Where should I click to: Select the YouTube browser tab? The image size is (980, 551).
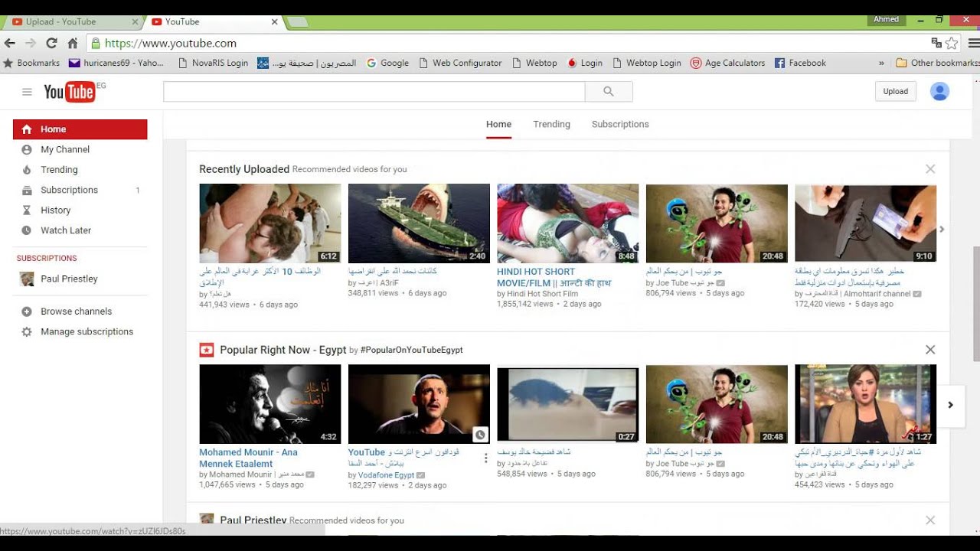(214, 22)
